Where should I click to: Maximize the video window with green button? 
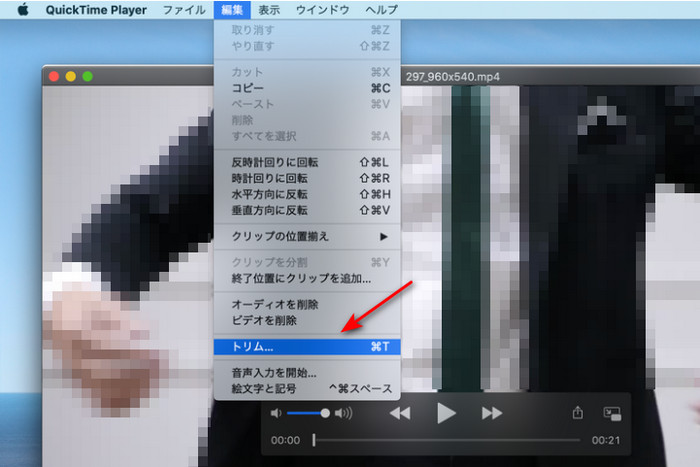pos(88,76)
